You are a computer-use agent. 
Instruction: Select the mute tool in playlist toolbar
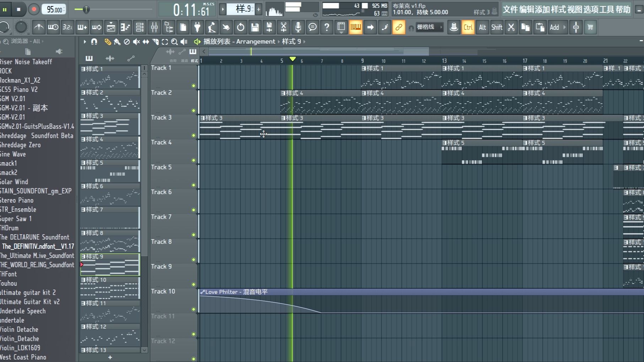pyautogui.click(x=136, y=42)
